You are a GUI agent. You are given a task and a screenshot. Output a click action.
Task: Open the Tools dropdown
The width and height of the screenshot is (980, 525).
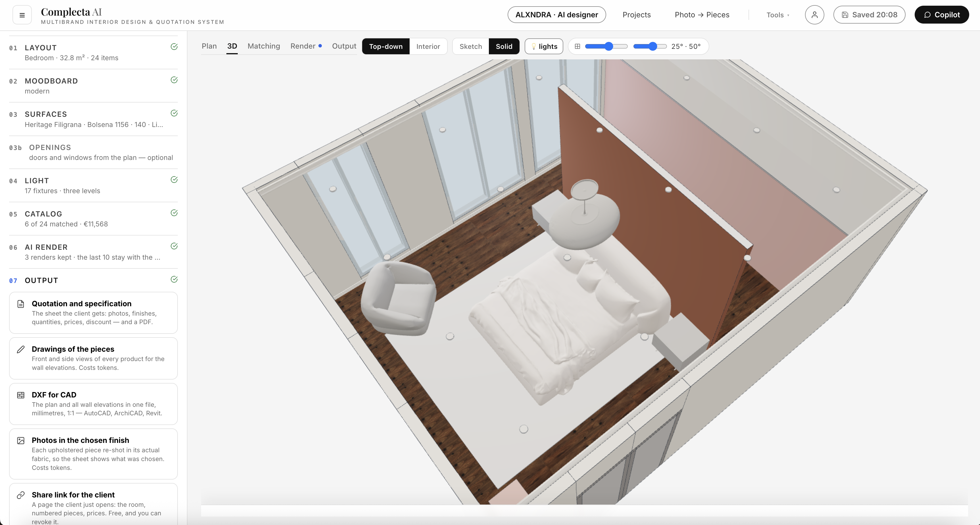coord(778,15)
